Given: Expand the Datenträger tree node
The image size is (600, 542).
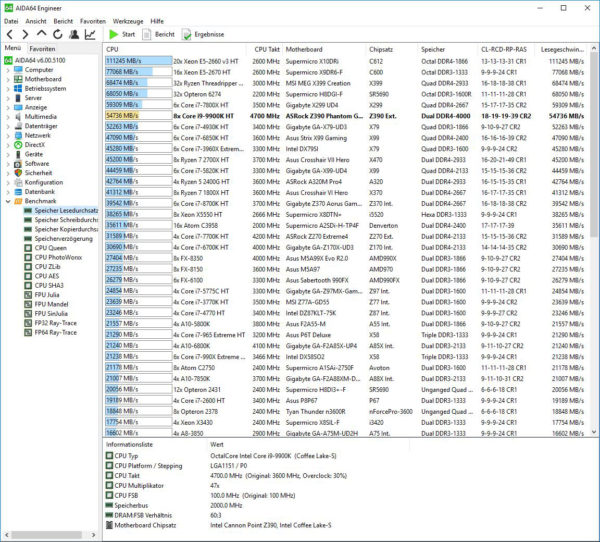Looking at the screenshot, I should [x=8, y=126].
